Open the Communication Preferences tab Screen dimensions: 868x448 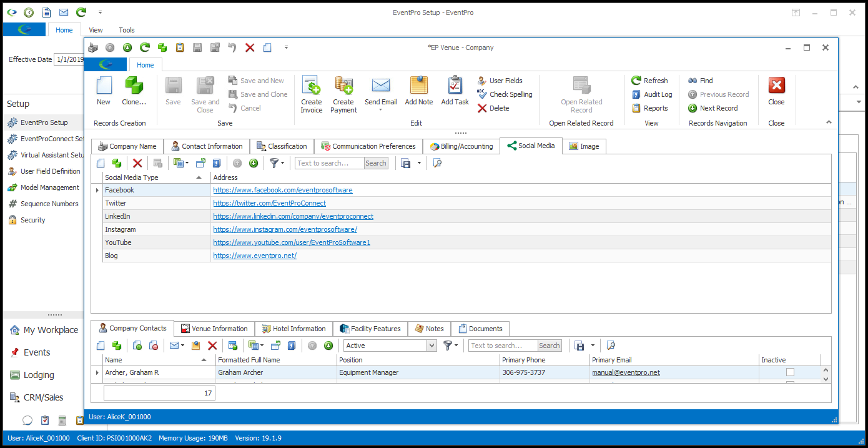pyautogui.click(x=368, y=146)
